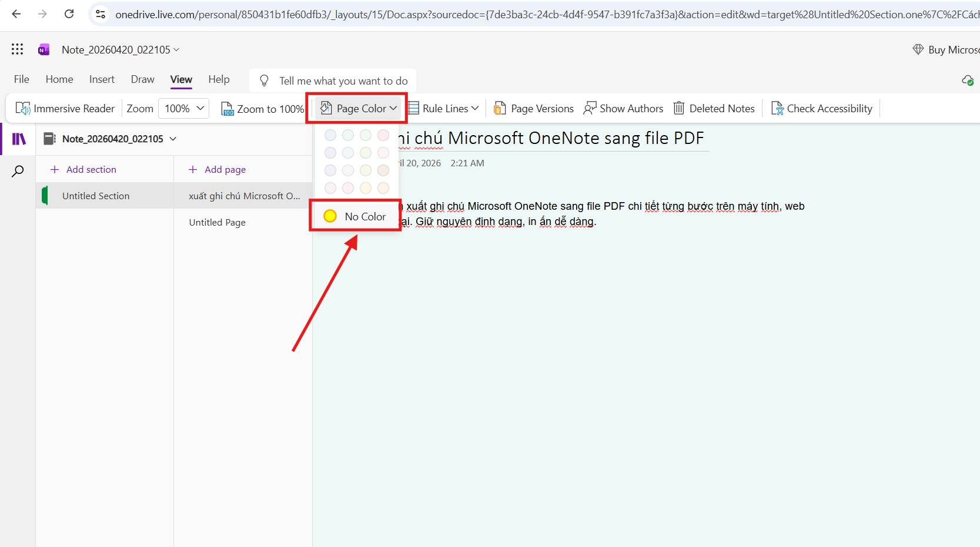Run Check Accessibility
The height and width of the screenshot is (547, 980).
[821, 109]
